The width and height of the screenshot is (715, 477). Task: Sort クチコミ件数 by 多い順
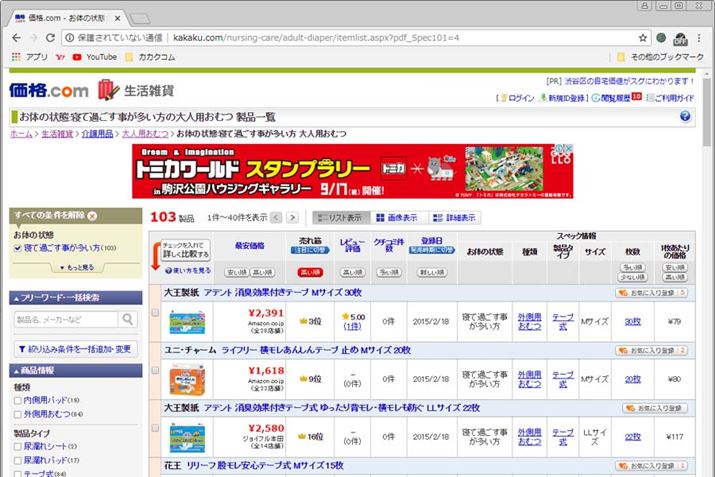(x=389, y=272)
